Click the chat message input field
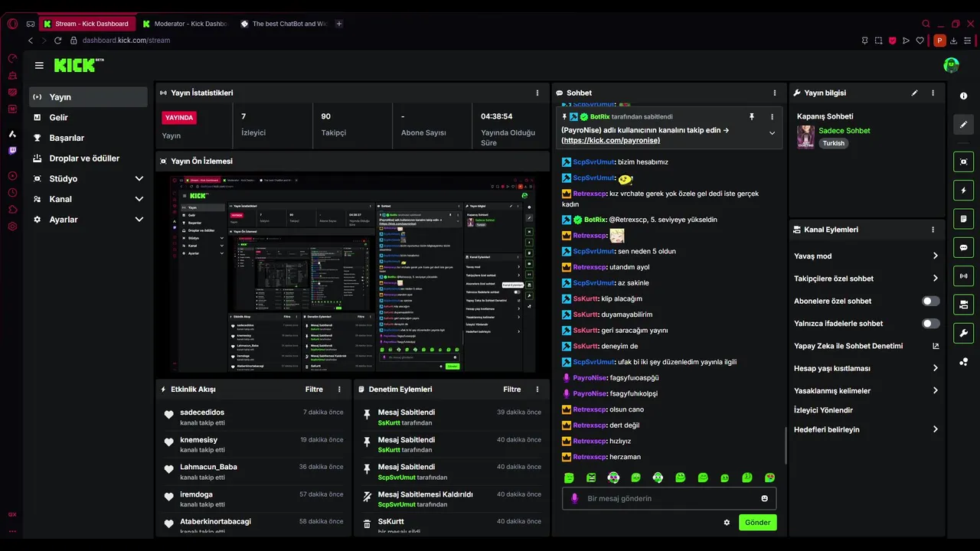This screenshot has height=551, width=980. click(669, 499)
